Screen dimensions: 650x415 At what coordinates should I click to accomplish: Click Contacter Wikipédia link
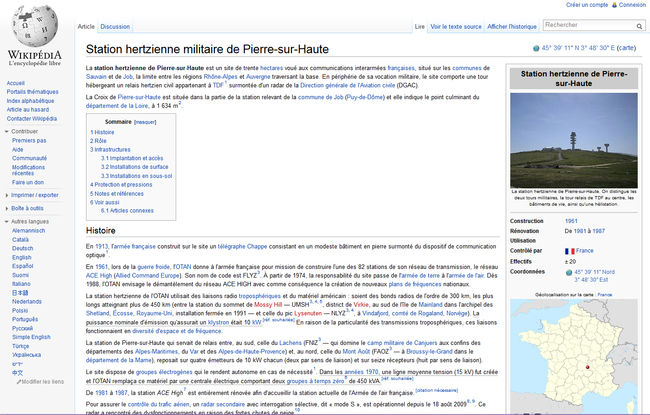[x=32, y=119]
